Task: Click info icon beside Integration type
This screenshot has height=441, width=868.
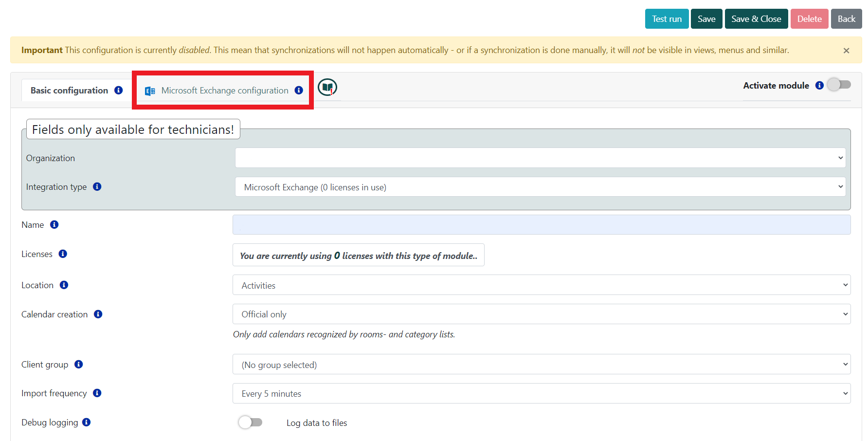Action: point(97,186)
